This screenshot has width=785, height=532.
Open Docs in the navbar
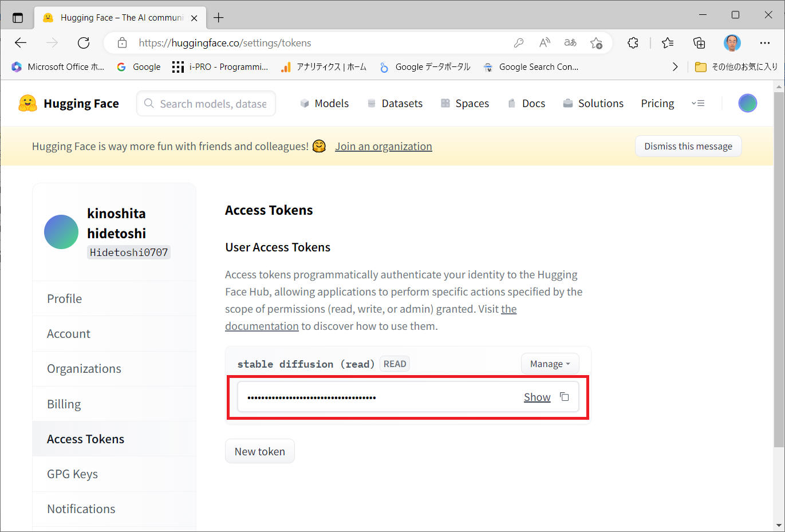pyautogui.click(x=526, y=104)
